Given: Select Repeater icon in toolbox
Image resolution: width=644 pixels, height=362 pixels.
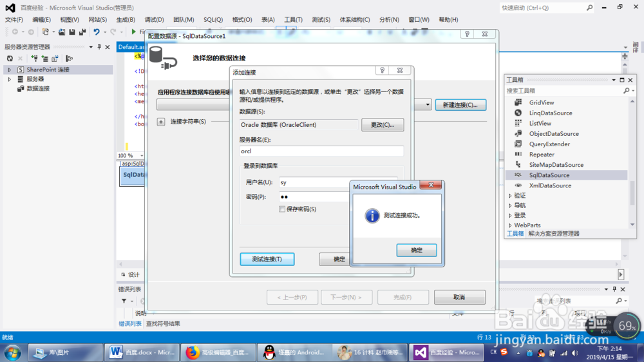Looking at the screenshot, I should pos(518,154).
